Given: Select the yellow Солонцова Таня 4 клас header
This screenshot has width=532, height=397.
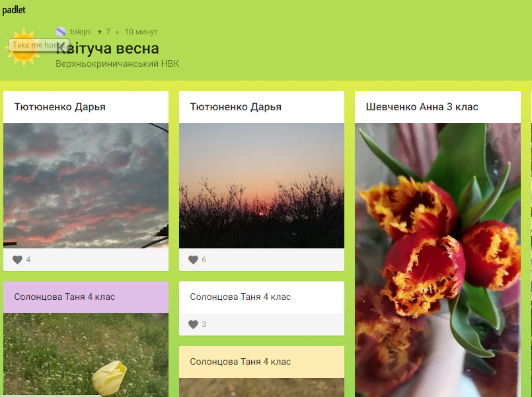Looking at the screenshot, I should pos(262,362).
